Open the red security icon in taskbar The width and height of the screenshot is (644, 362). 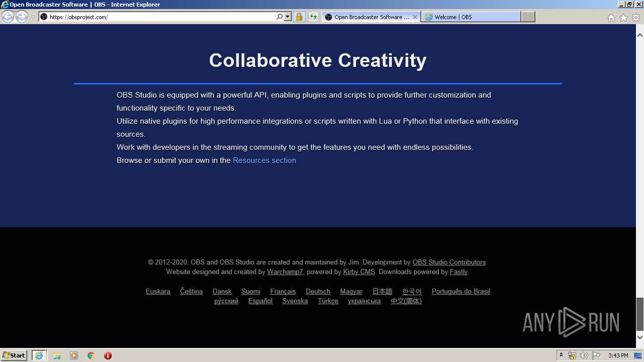tap(108, 355)
